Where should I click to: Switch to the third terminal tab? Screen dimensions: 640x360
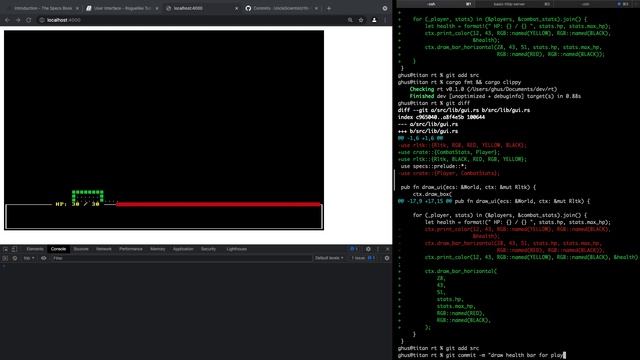pos(594,4)
